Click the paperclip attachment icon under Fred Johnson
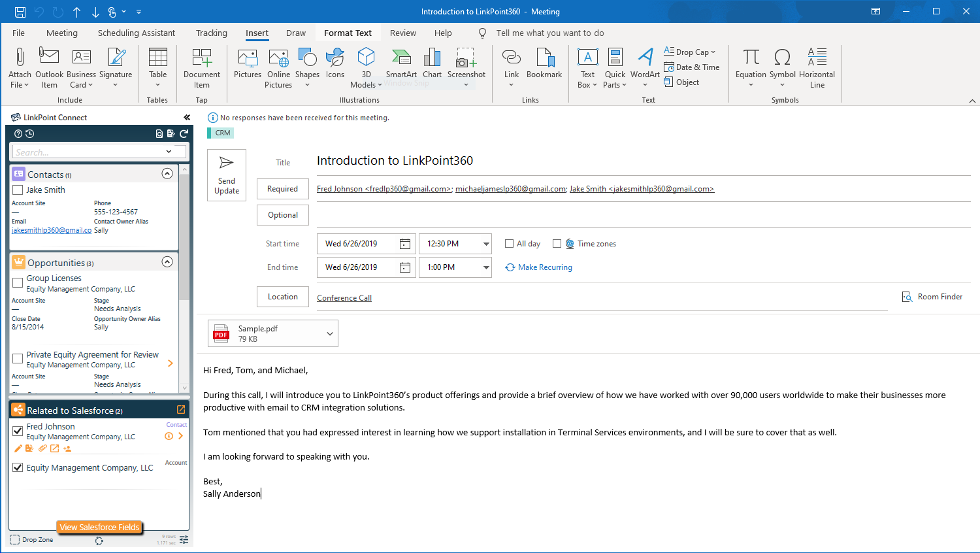 click(42, 448)
